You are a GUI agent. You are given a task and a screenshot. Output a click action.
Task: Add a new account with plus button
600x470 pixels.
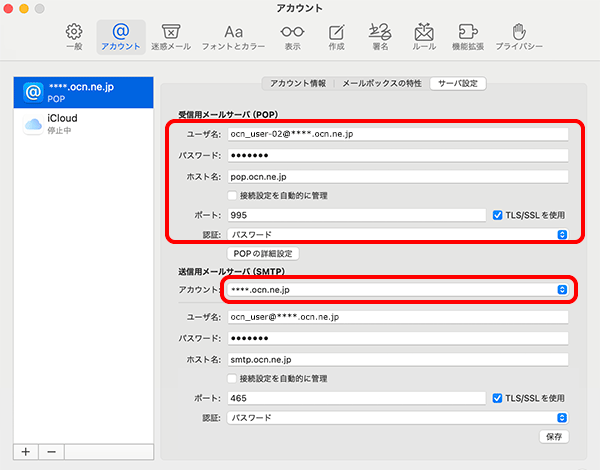[26, 452]
